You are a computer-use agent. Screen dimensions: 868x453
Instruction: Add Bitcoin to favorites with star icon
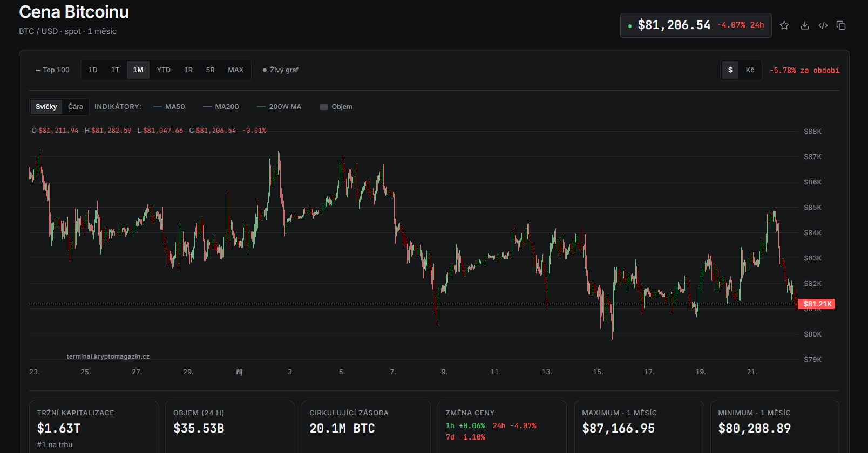pyautogui.click(x=784, y=25)
